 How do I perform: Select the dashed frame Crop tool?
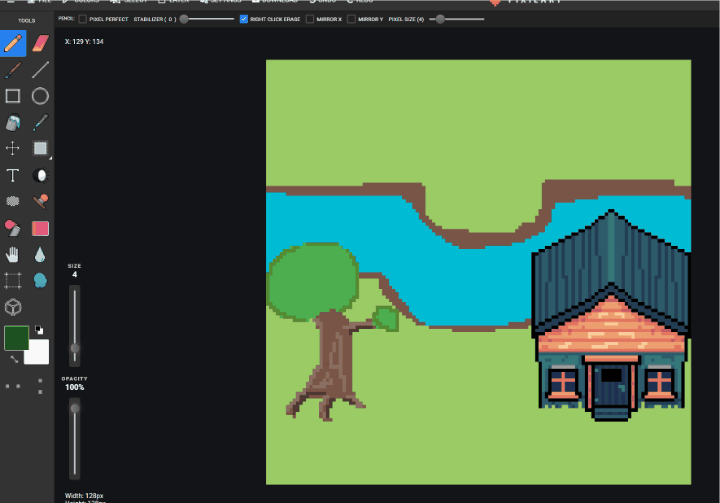[13, 281]
